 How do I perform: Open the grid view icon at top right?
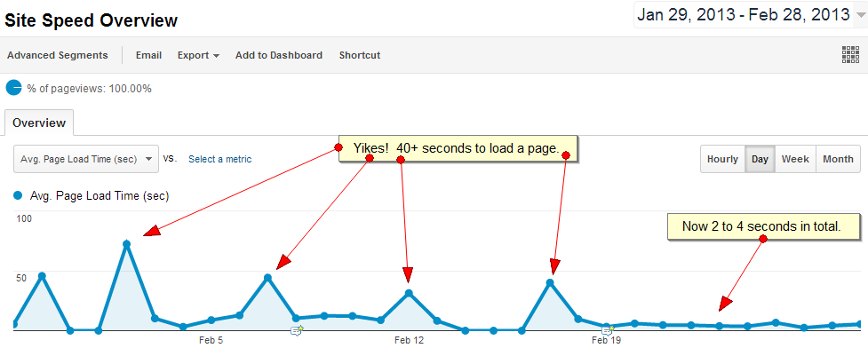[849, 55]
